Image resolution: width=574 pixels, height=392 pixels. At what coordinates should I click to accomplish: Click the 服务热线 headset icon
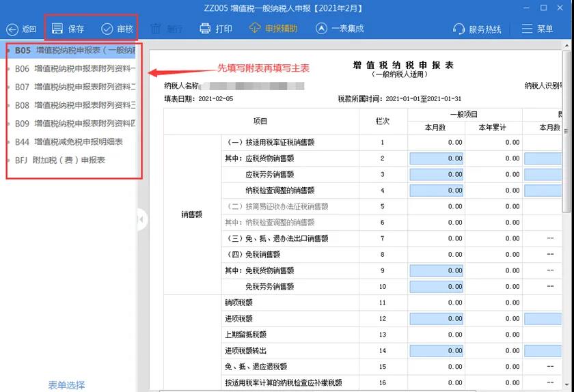pos(459,29)
